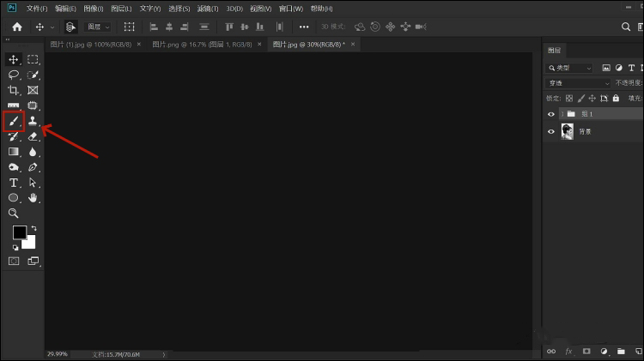The height and width of the screenshot is (361, 644).
Task: Select the Lasso tool
Action: 13,75
